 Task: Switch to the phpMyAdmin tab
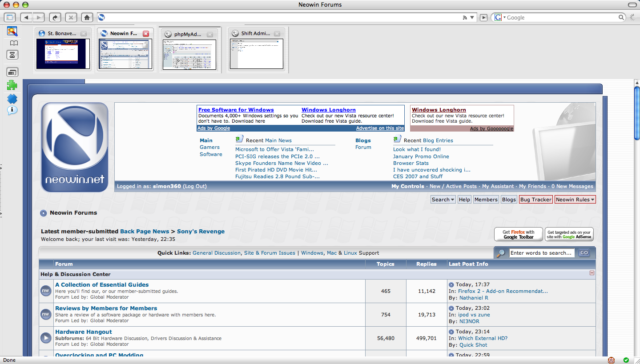pos(187,34)
